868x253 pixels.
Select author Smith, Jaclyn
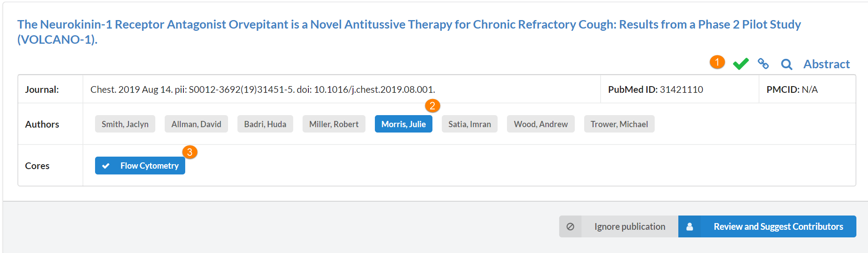125,124
